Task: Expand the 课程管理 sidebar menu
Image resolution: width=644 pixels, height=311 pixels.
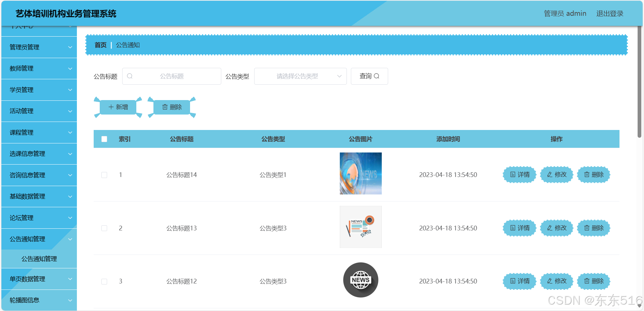Action: tap(39, 133)
